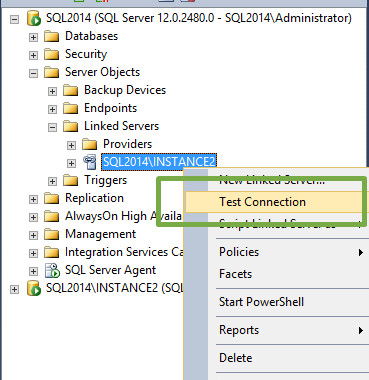Select the SQL2014 (SQL Server 12.0.2480.0) root label
The image size is (369, 380).
point(199,18)
